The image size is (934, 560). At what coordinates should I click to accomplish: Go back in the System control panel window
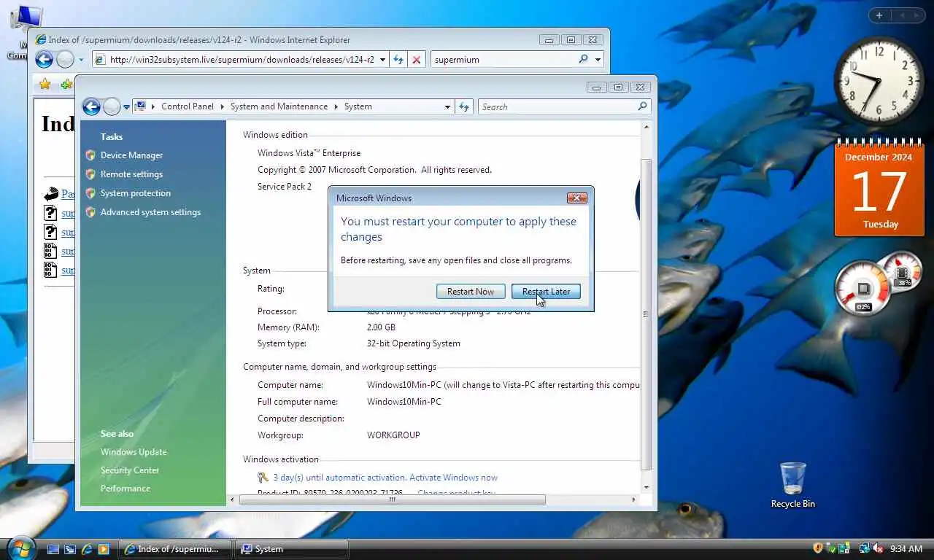click(91, 107)
